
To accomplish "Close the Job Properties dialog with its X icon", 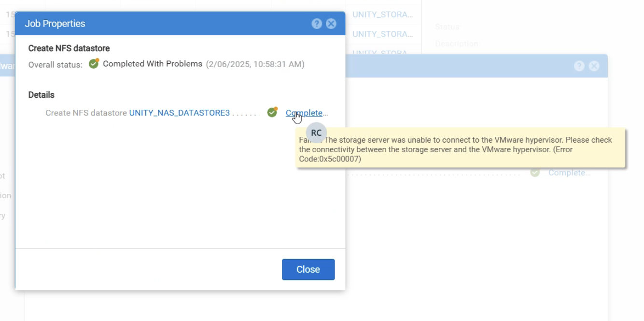I will click(331, 23).
